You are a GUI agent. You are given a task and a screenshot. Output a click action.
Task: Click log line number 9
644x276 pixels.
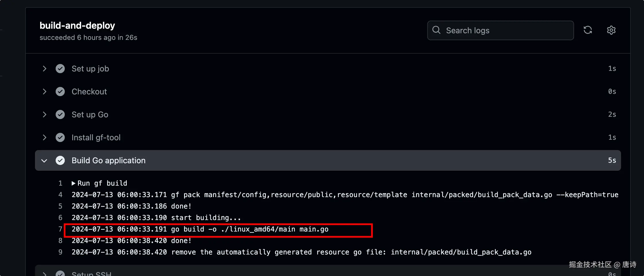tap(60, 252)
